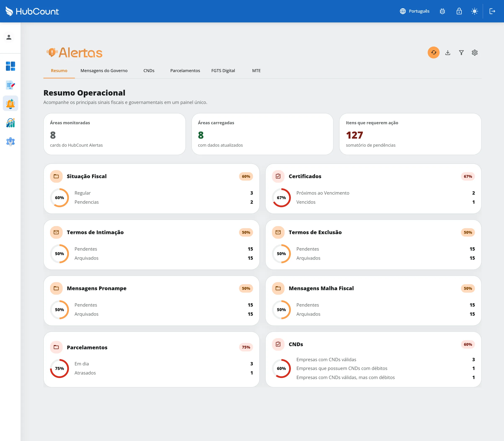The width and height of the screenshot is (504, 441).
Task: Open the dashboard grid sidebar icon
Action: 10,66
